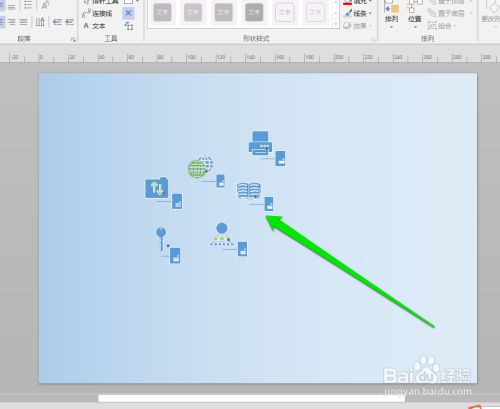Select the open book shape
Screen dimensions: 500x409
click(x=249, y=191)
